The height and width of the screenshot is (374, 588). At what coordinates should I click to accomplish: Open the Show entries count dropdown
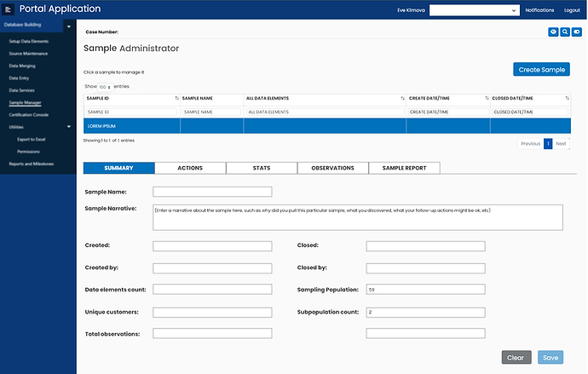click(105, 87)
